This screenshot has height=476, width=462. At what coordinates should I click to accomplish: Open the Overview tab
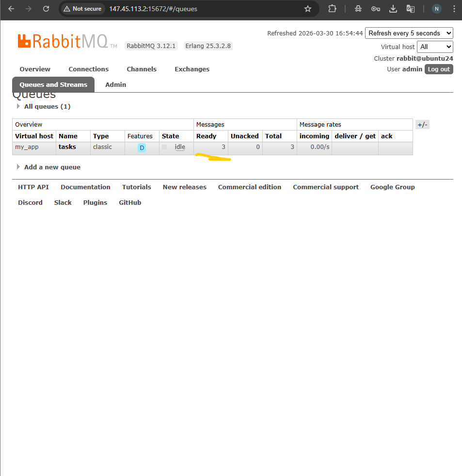click(x=35, y=69)
